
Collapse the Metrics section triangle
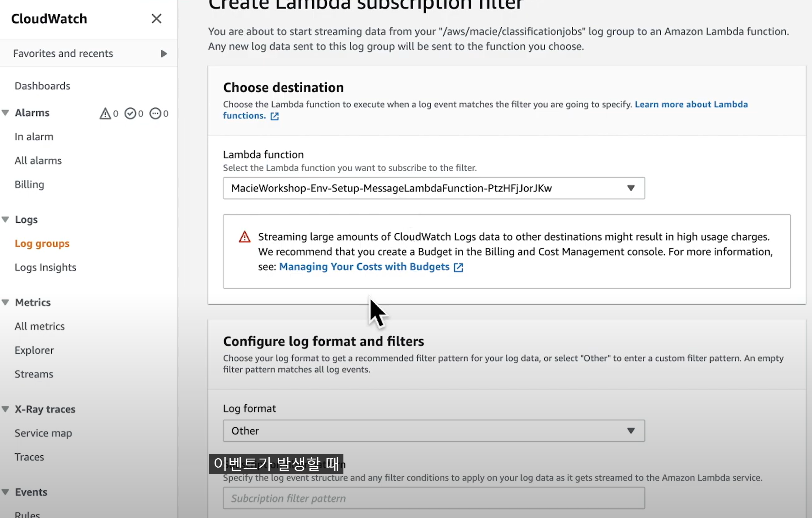5,302
